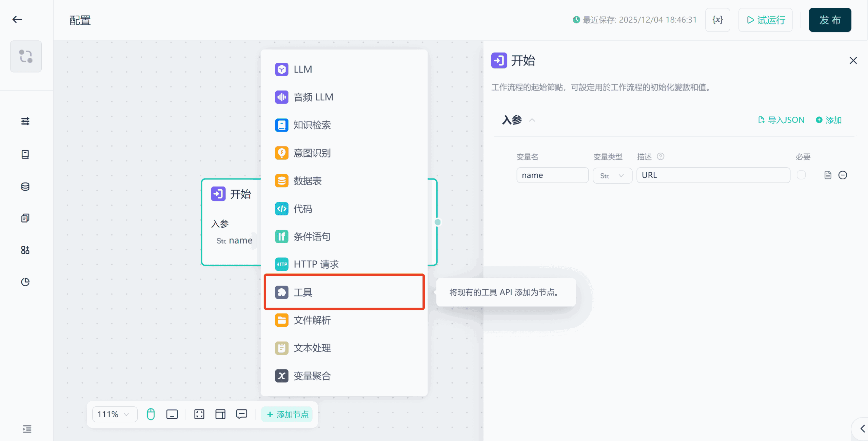Click 添加 to add a parameter
This screenshot has height=441, width=868.
(x=829, y=120)
